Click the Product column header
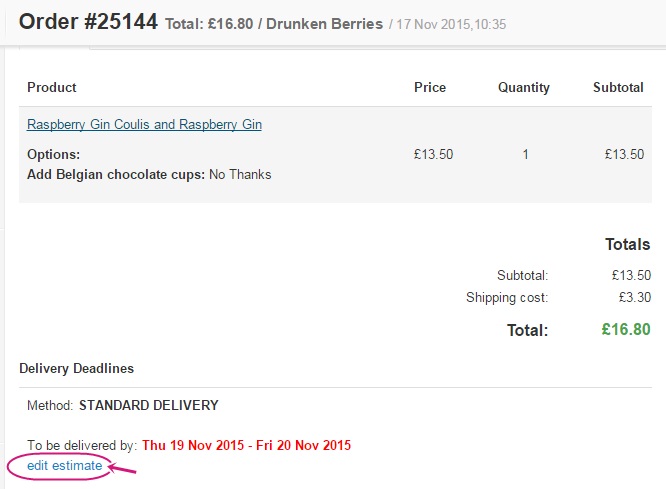 pos(52,88)
